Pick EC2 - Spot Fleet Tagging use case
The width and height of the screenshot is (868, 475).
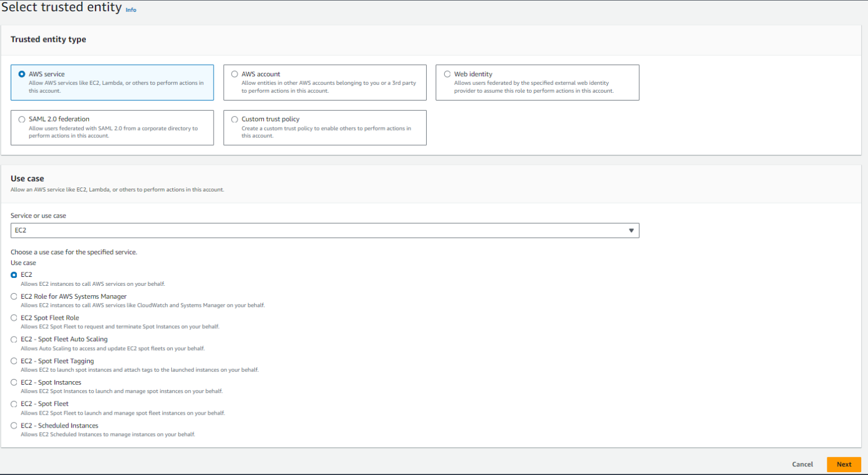pyautogui.click(x=14, y=361)
